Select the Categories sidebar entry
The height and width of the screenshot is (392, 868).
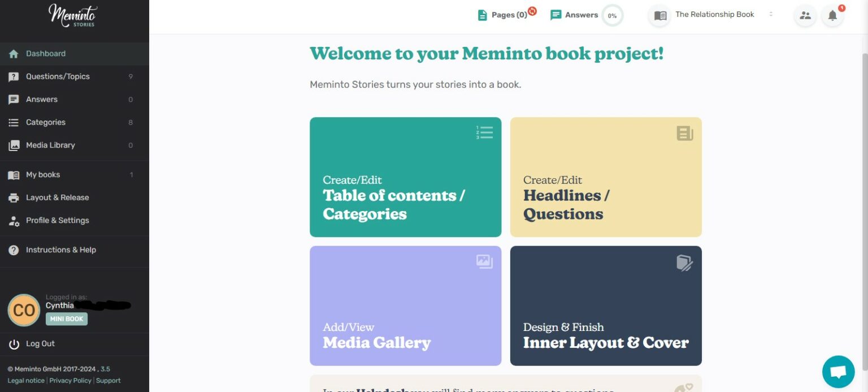tap(45, 122)
